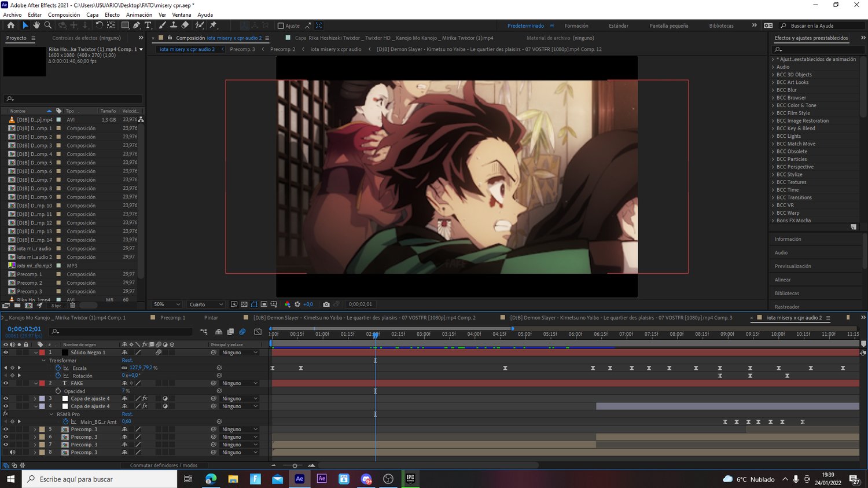This screenshot has width=868, height=488.
Task: Select the Zoom magnifier tool
Action: [48, 25]
